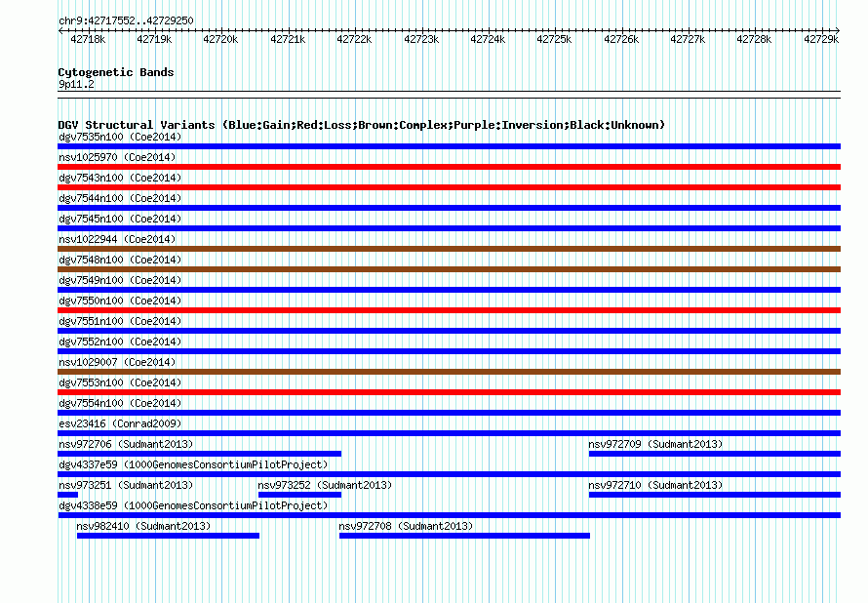Click the dgv7535n100 (Coe2014) blue gain bar
Viewport: 868px width, 603px height.
point(449,146)
